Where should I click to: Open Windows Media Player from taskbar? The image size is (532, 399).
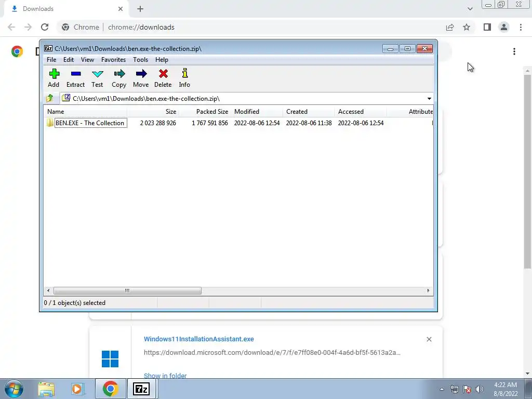(77, 389)
